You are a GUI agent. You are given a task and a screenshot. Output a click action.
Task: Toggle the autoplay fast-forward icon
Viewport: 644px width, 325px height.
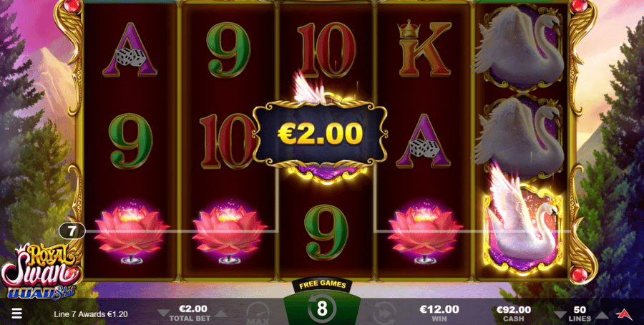click(385, 314)
